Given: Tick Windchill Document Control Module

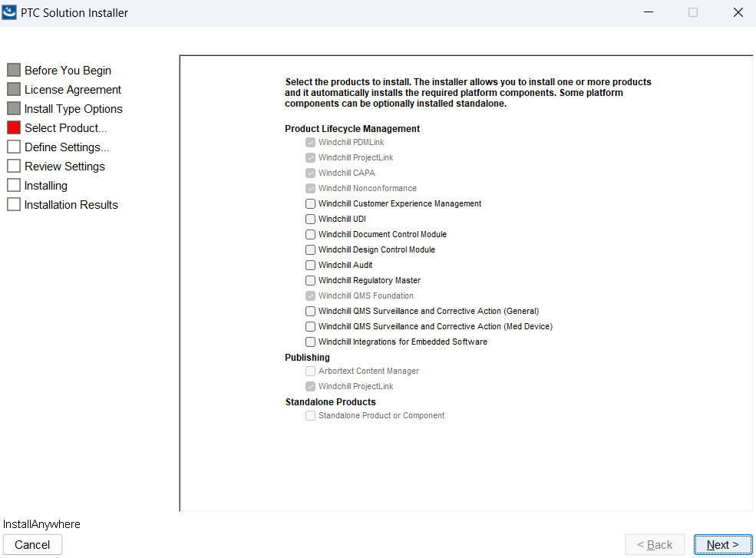Looking at the screenshot, I should 311,235.
